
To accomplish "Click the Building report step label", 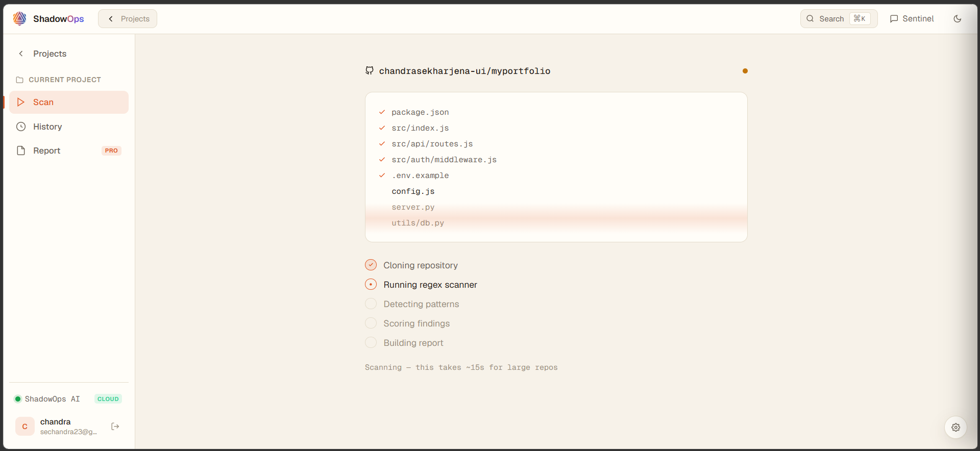I will (413, 343).
